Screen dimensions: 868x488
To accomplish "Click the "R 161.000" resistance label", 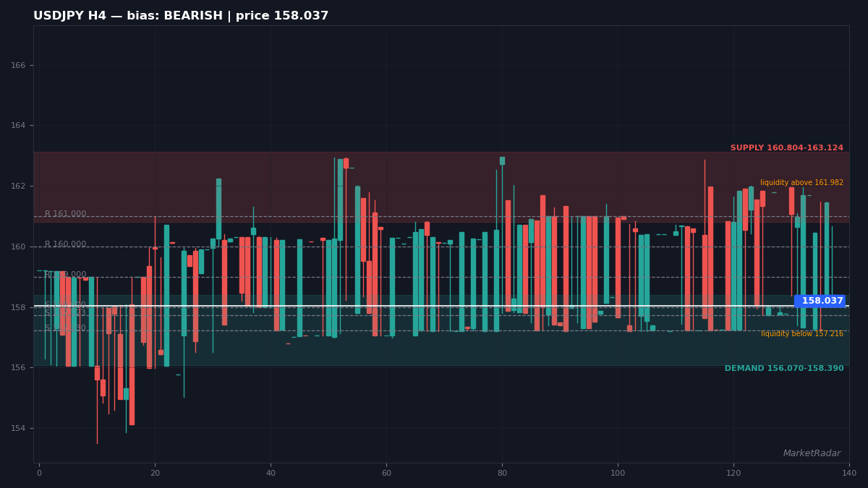I will pyautogui.click(x=65, y=214).
